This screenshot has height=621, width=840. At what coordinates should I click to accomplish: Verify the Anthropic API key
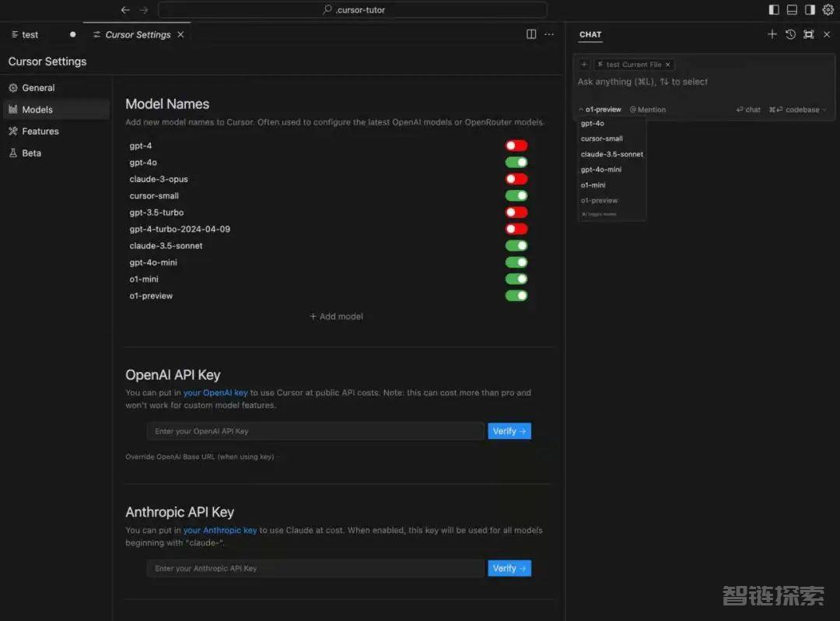click(509, 568)
